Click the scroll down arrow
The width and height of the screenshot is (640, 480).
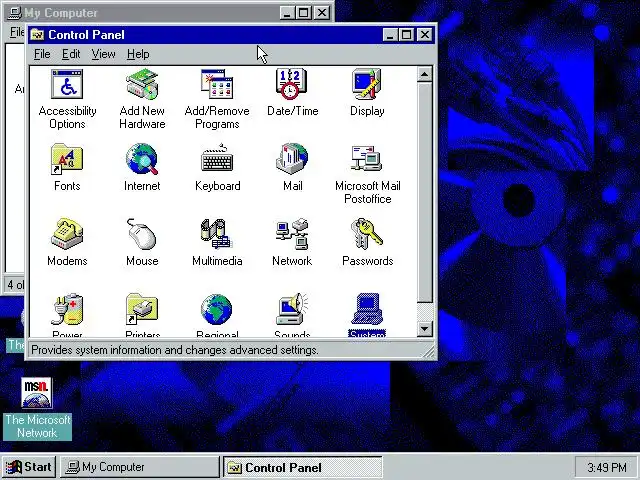pos(424,329)
